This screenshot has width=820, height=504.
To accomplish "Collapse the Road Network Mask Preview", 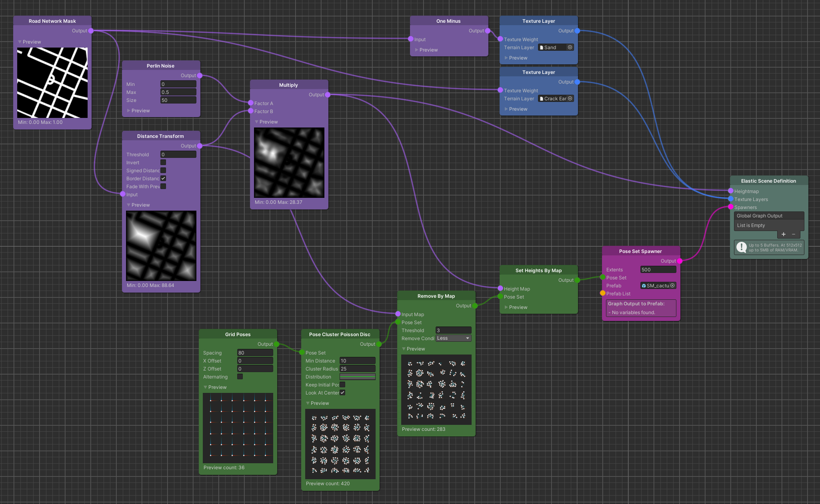I will 20,42.
